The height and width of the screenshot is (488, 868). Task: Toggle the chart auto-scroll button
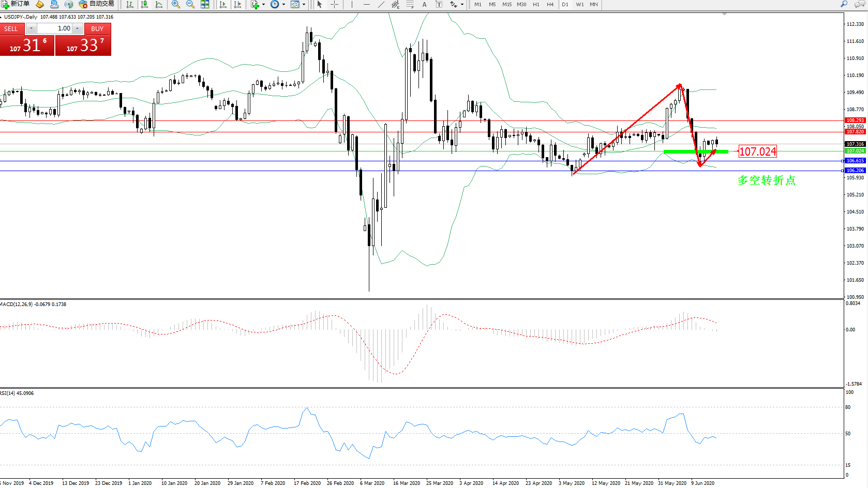(x=223, y=4)
